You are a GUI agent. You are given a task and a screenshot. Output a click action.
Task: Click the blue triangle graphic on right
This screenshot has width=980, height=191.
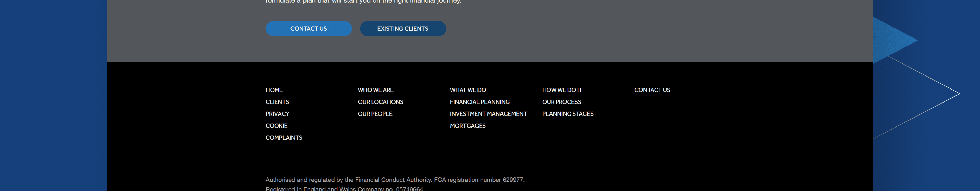coord(890,40)
